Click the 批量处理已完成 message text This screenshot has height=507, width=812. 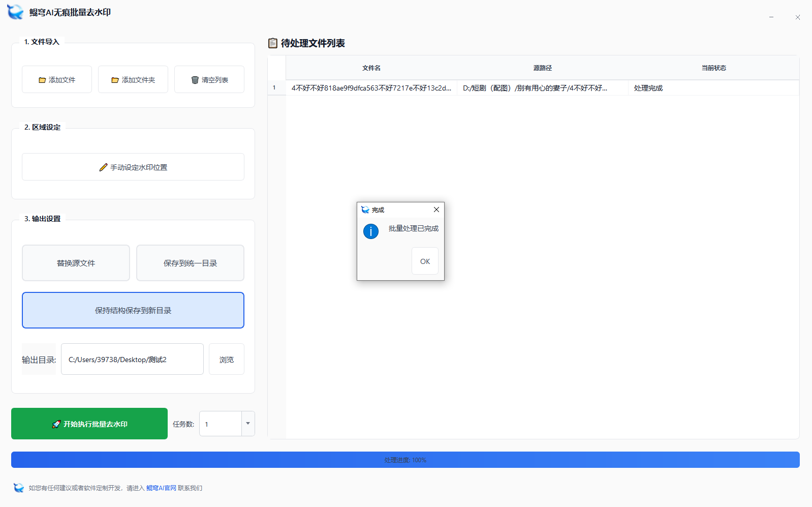414,228
